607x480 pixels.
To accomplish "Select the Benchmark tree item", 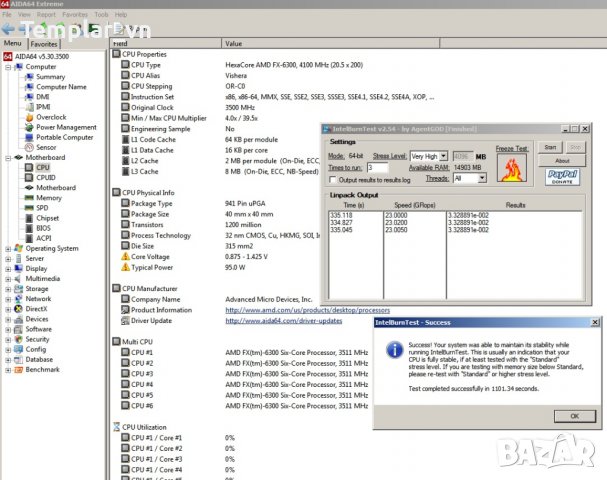I will [43, 369].
